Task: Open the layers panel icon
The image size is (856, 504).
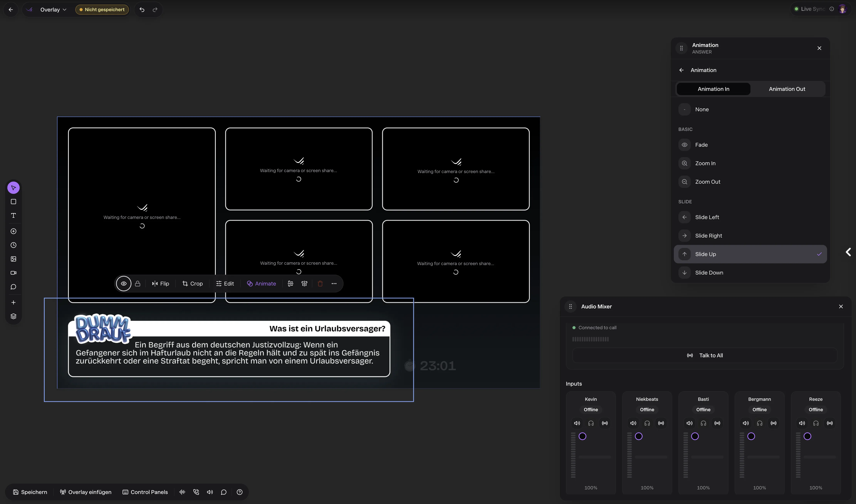Action: click(x=14, y=316)
